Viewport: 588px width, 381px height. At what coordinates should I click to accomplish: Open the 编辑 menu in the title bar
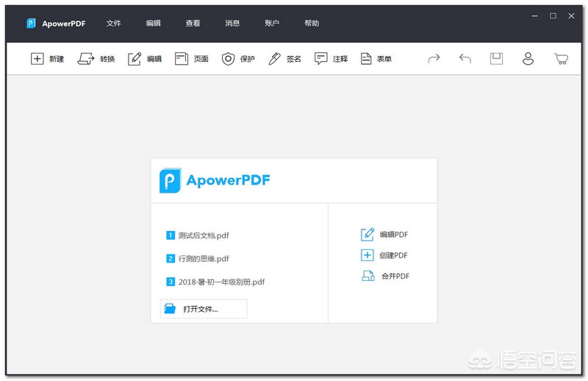[x=153, y=24]
